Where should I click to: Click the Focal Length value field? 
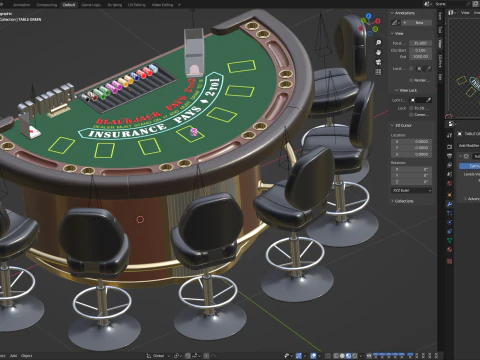[420, 43]
